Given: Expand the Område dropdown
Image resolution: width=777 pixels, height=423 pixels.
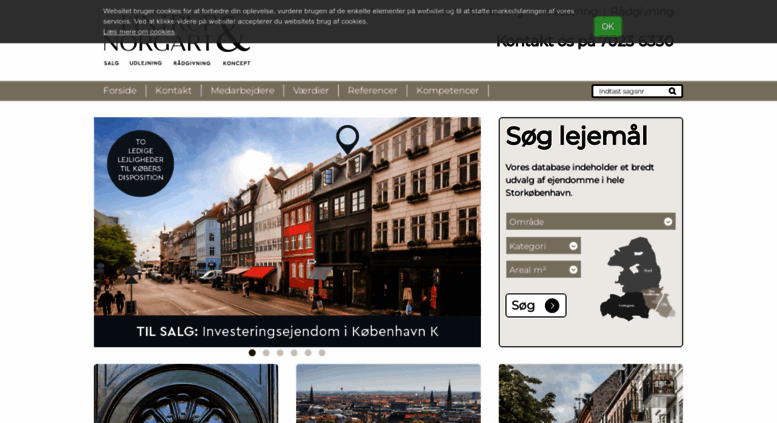Looking at the screenshot, I should coord(591,221).
